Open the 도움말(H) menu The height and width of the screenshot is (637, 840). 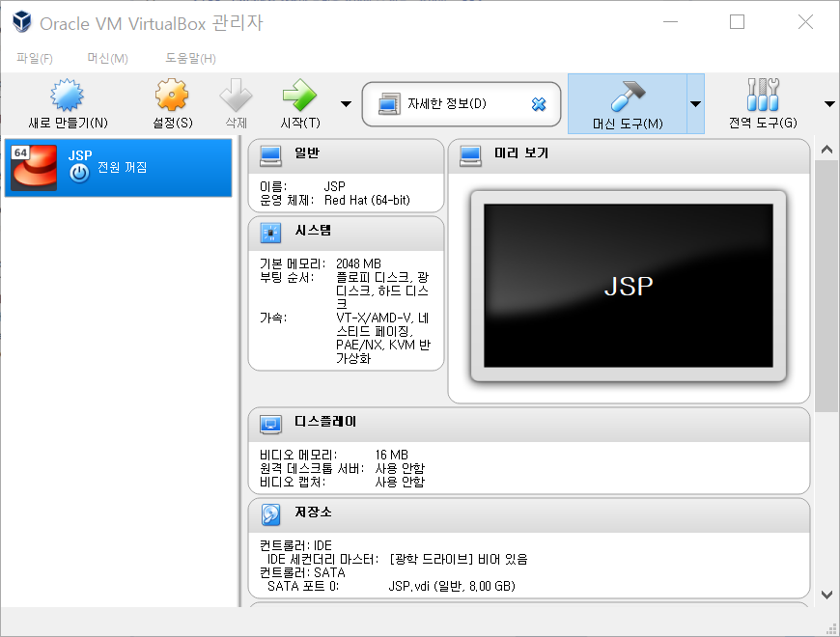[190, 58]
